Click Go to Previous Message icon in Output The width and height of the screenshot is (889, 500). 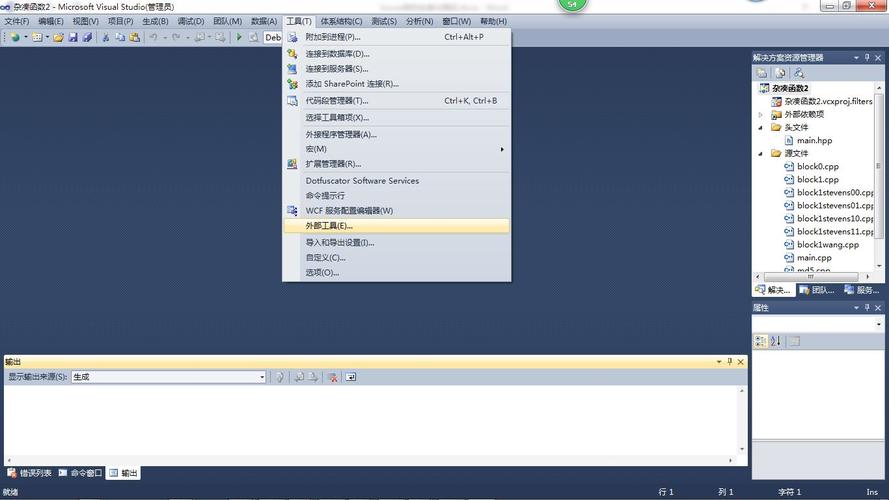(299, 377)
